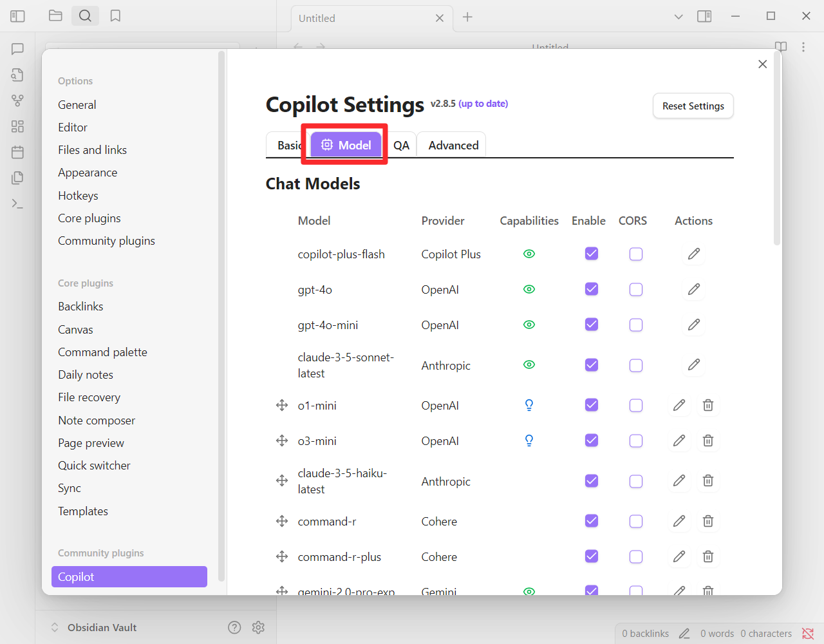Click drag handle for command-r row

coord(282,521)
